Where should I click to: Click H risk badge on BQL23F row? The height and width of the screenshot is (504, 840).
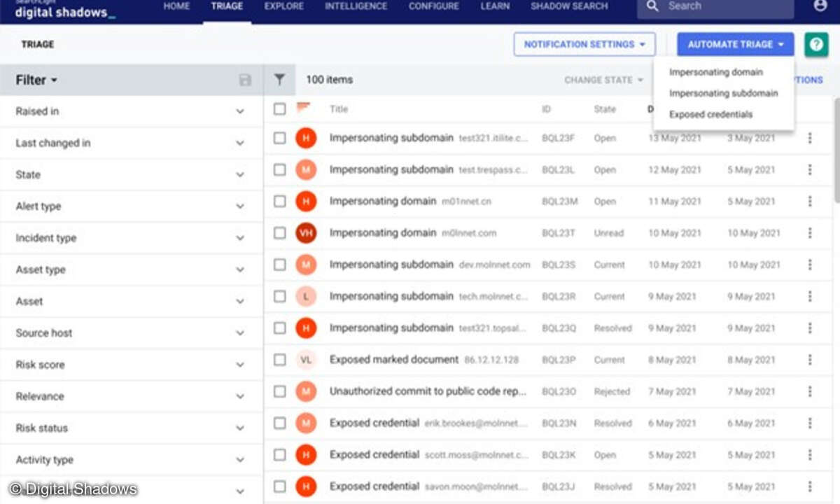pyautogui.click(x=306, y=138)
